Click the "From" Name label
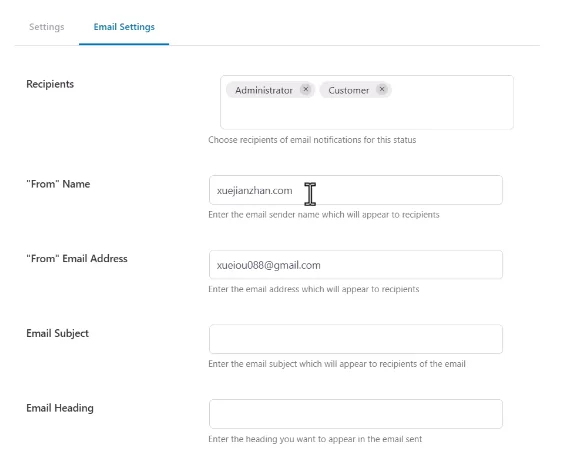The width and height of the screenshot is (576, 465). (x=58, y=184)
